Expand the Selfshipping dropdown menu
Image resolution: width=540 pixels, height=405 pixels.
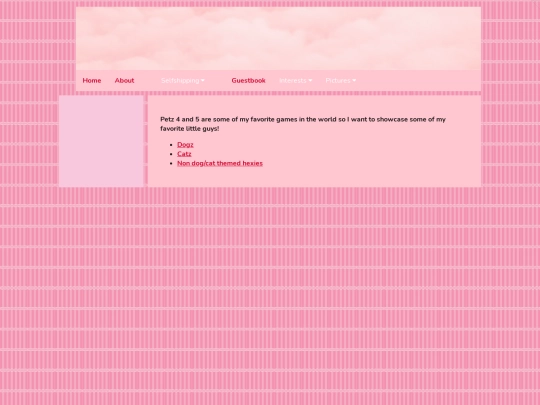(183, 81)
